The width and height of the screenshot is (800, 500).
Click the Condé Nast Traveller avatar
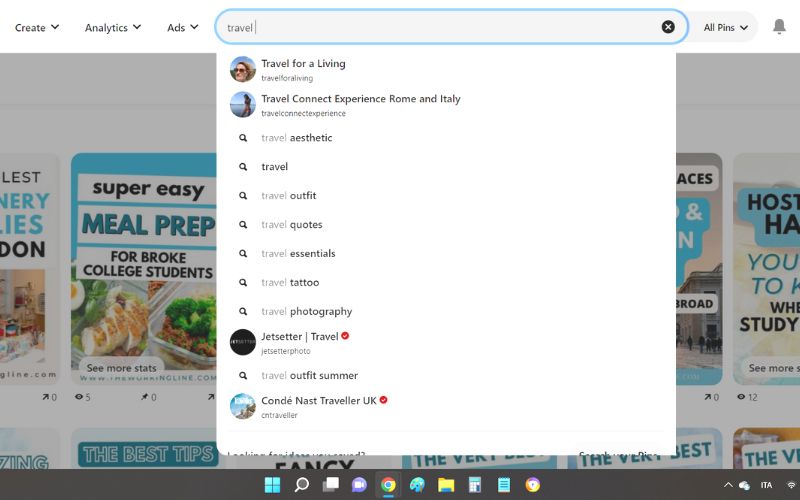tap(243, 407)
